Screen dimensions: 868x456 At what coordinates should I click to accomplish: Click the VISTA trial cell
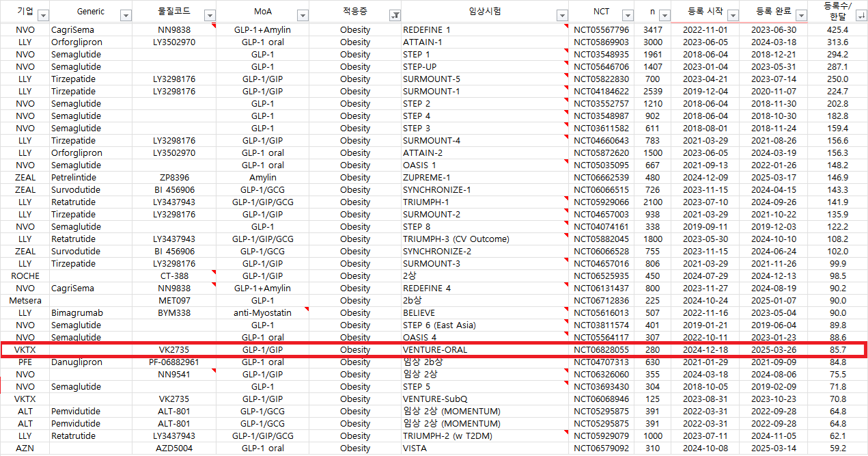pos(486,448)
